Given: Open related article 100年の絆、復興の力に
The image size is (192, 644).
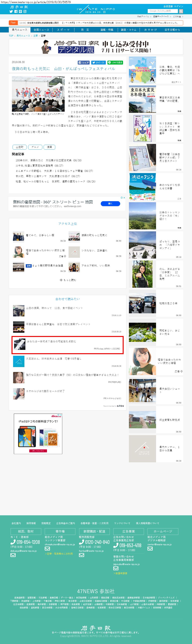Looking at the screenshot, I should coord(48,161).
